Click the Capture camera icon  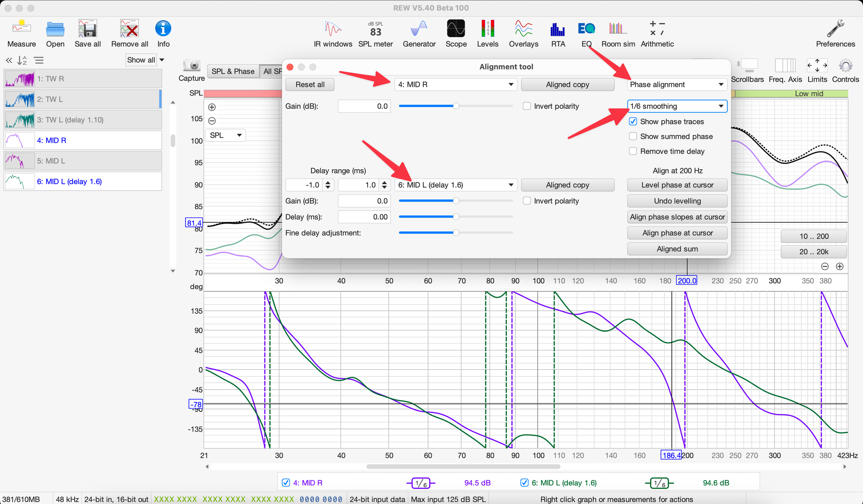[x=192, y=66]
